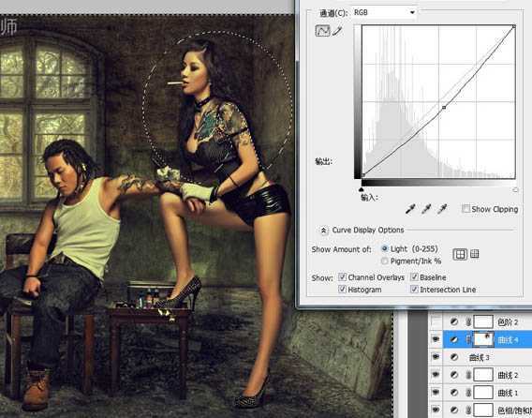Switch to detailed 10x10 grid icon
532x418 pixels.
[474, 254]
